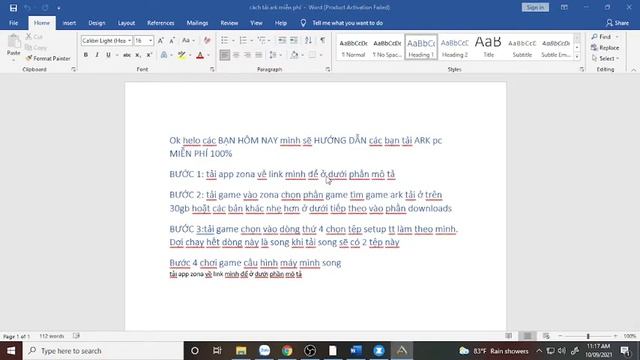Apply red font color

point(200,55)
